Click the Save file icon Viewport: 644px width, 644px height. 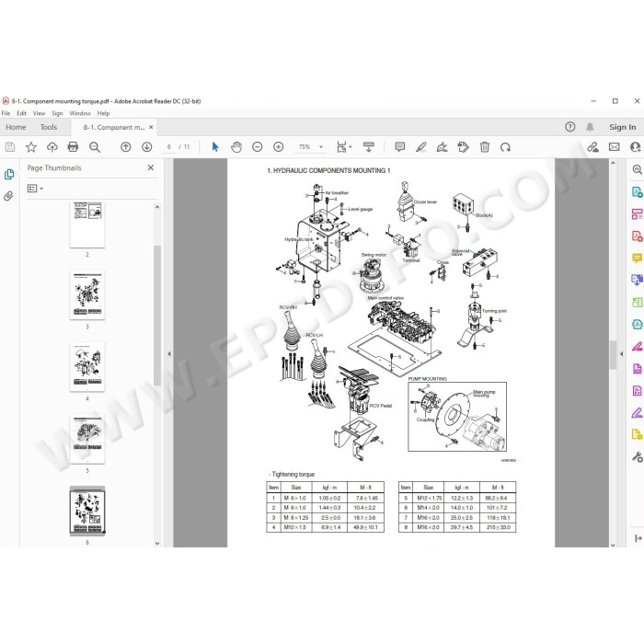[10, 147]
